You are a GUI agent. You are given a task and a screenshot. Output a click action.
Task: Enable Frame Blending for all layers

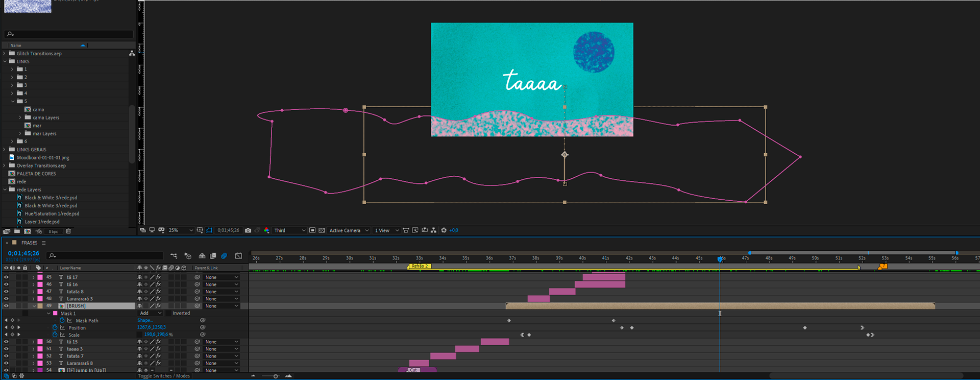point(213,256)
